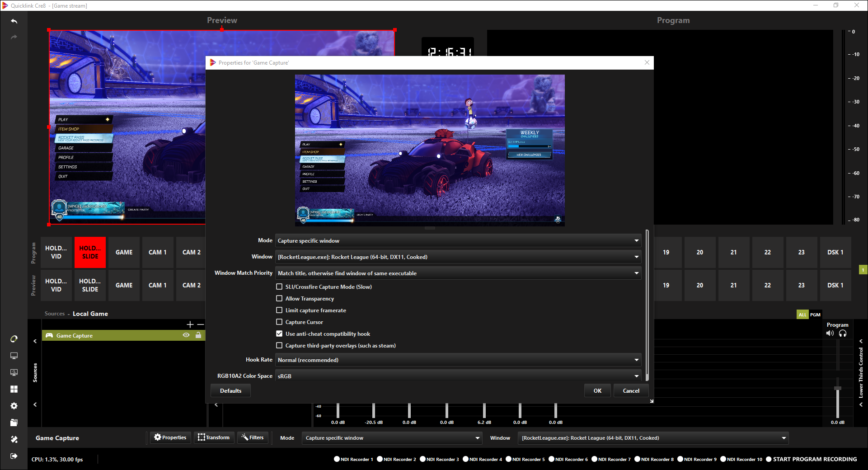Click the Program headphones monitor icon
868x470 pixels.
(843, 334)
